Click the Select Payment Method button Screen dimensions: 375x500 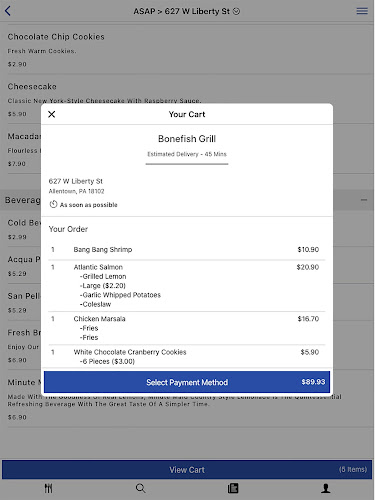pyautogui.click(x=187, y=382)
